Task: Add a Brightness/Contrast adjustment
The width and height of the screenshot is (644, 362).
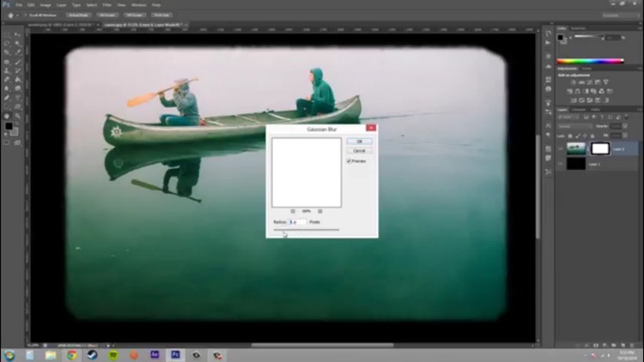Action: pos(573,82)
